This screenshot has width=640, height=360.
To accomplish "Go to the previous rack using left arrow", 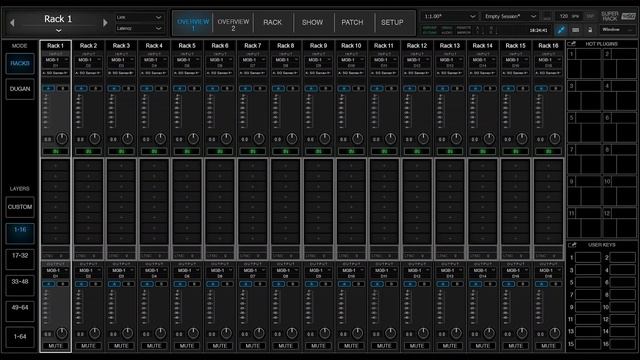I will (12, 23).
